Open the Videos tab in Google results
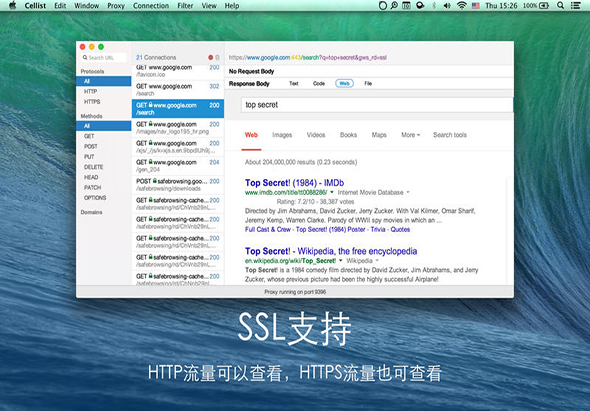Viewport: 590px width, 411px height. point(316,135)
